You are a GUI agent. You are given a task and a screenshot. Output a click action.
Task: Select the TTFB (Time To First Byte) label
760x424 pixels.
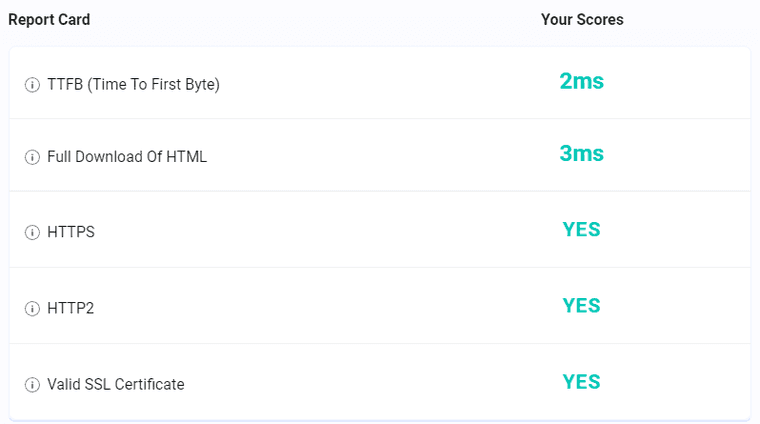pos(133,84)
